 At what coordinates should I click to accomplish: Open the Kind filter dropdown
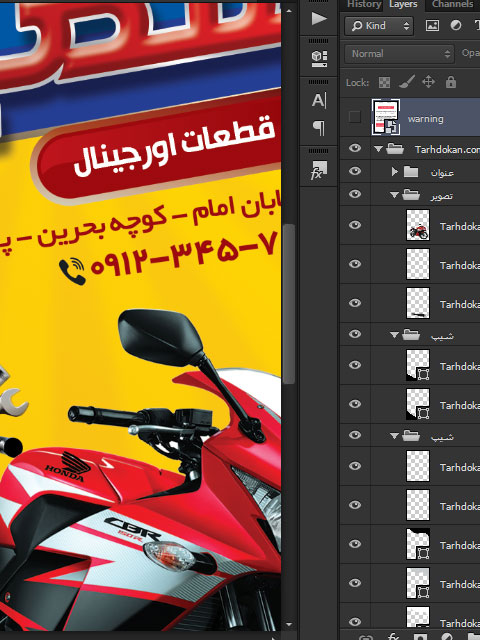point(379,26)
